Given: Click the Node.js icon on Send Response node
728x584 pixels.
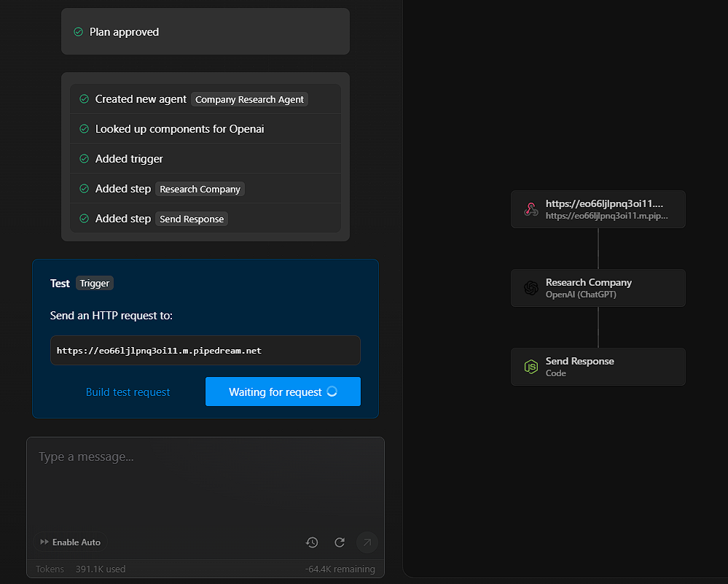Looking at the screenshot, I should (531, 367).
